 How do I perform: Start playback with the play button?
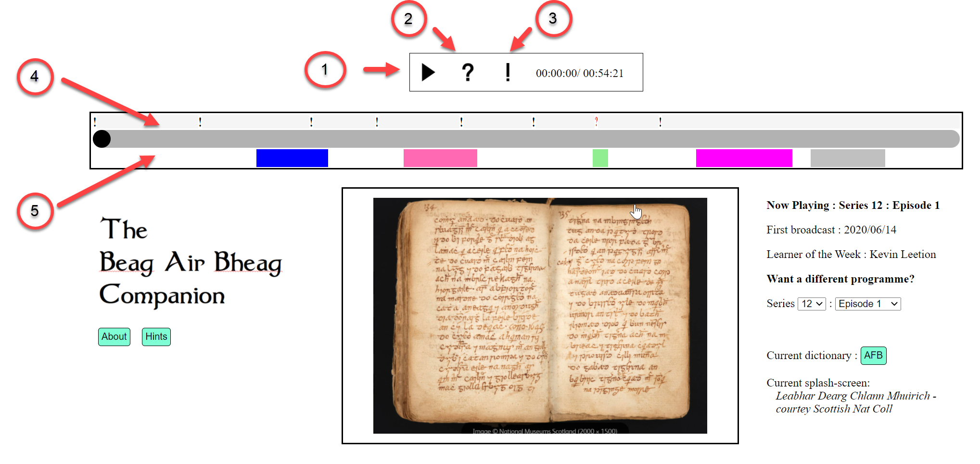(x=428, y=73)
